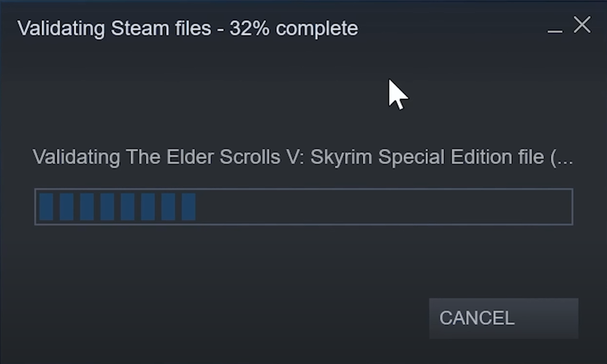
Task: Close the Steam validation dialog
Action: pos(582,26)
